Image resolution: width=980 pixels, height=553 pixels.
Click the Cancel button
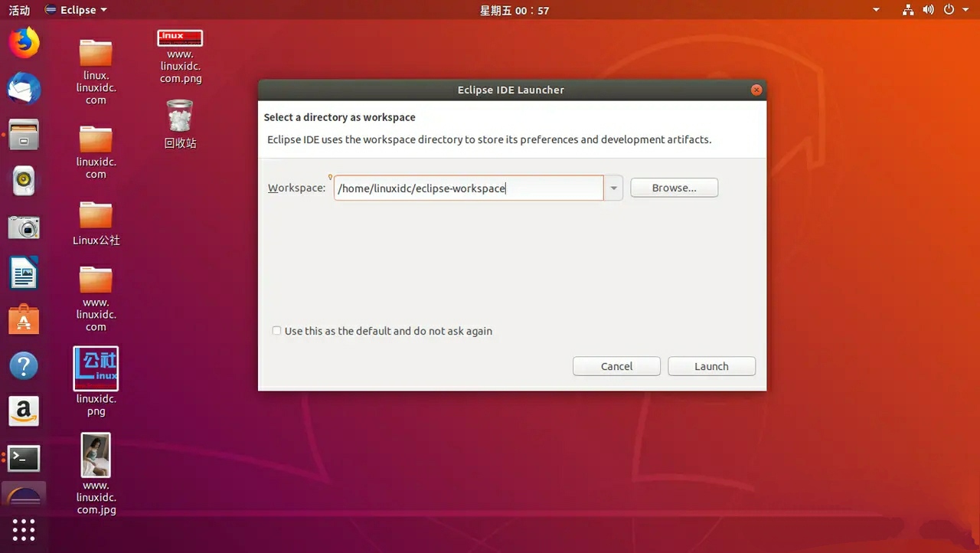point(616,366)
